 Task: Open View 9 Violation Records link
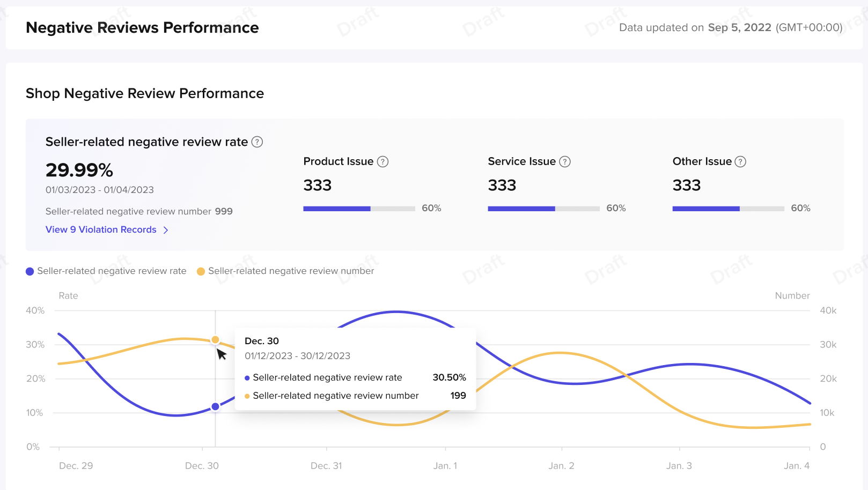(101, 229)
